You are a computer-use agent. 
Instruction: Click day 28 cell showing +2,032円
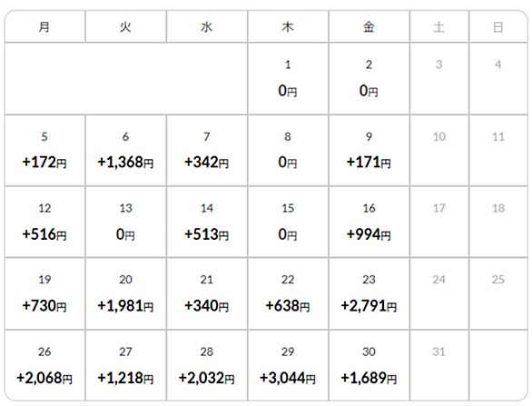click(x=207, y=365)
